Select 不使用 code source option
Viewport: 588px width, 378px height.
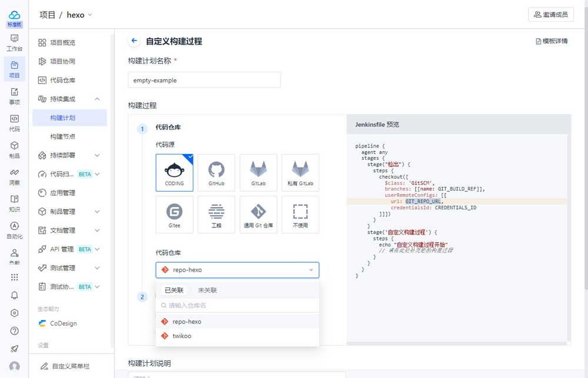coord(300,215)
